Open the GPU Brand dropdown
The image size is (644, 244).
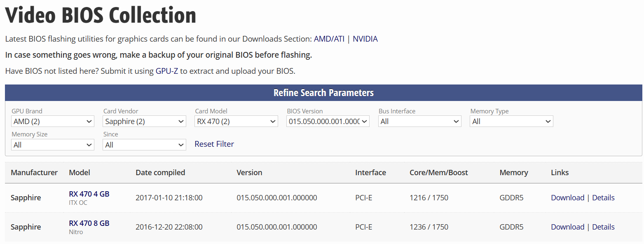click(52, 122)
